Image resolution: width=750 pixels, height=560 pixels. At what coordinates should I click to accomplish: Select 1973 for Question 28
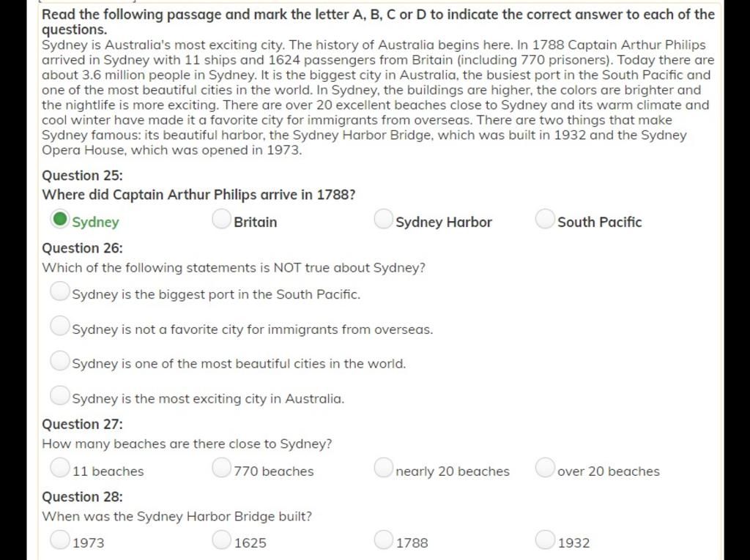(x=60, y=540)
